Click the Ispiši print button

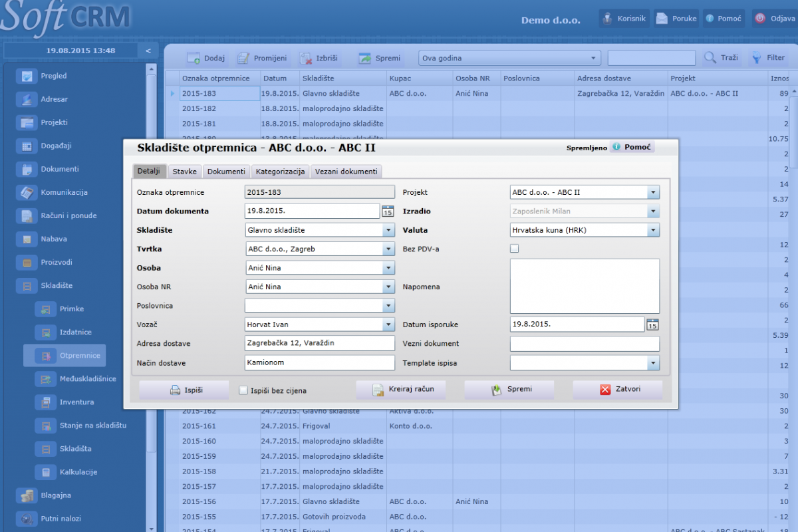(x=184, y=390)
